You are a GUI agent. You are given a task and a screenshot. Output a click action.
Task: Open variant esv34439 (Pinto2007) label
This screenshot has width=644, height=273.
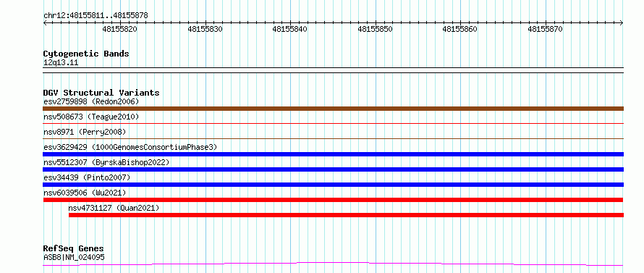[87, 177]
